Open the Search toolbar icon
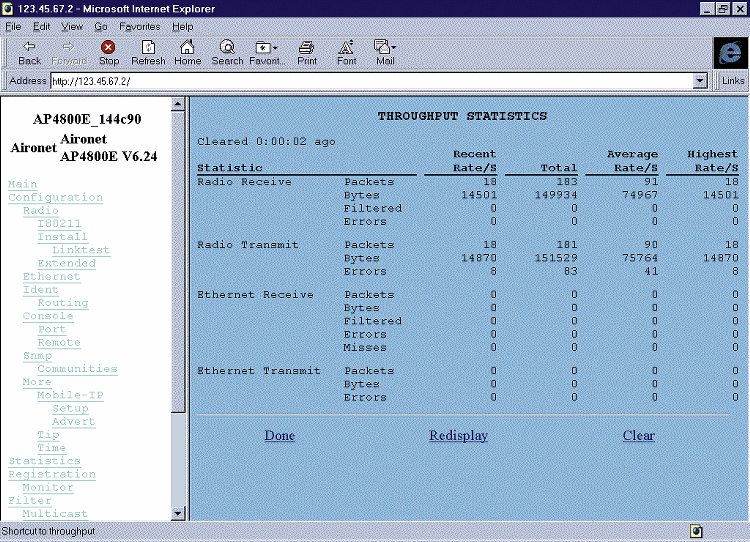The height and width of the screenshot is (542, 750). (x=227, y=53)
